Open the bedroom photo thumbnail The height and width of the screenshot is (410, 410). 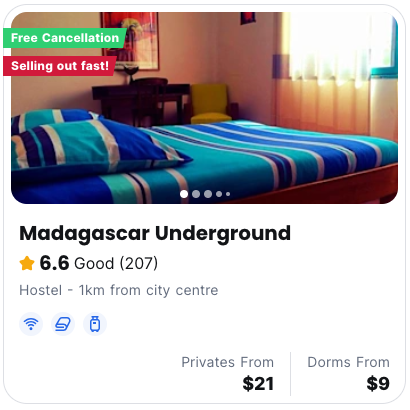tap(204, 108)
